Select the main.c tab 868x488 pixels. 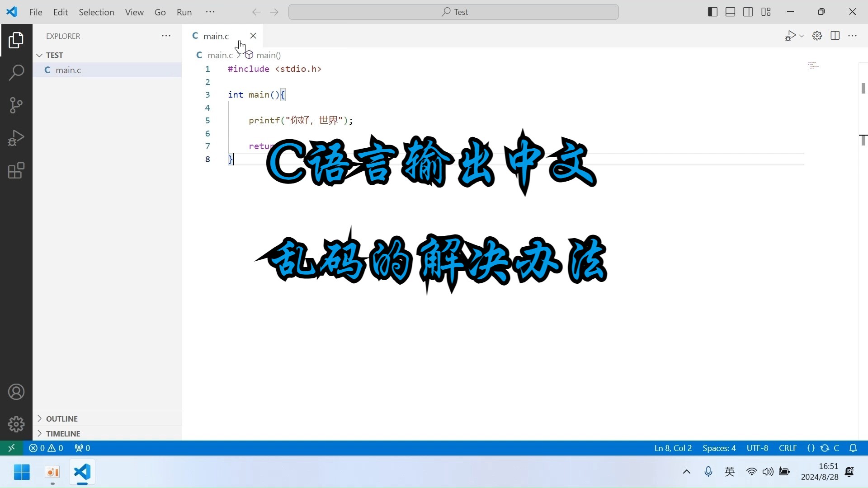pos(216,36)
